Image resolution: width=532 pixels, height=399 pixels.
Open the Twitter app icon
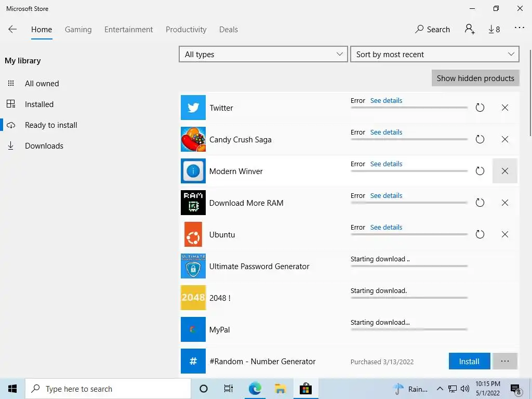193,108
